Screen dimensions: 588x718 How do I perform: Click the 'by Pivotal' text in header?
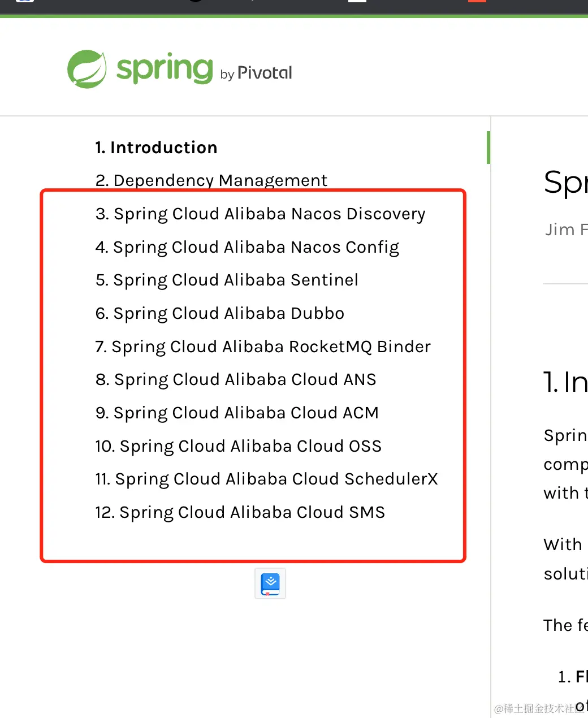256,73
